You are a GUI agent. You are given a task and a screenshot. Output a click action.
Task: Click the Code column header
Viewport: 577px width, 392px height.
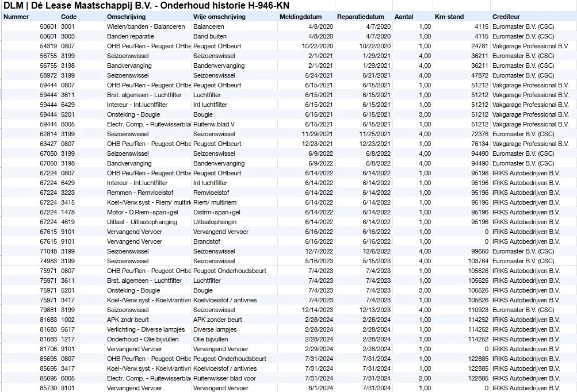(x=68, y=17)
